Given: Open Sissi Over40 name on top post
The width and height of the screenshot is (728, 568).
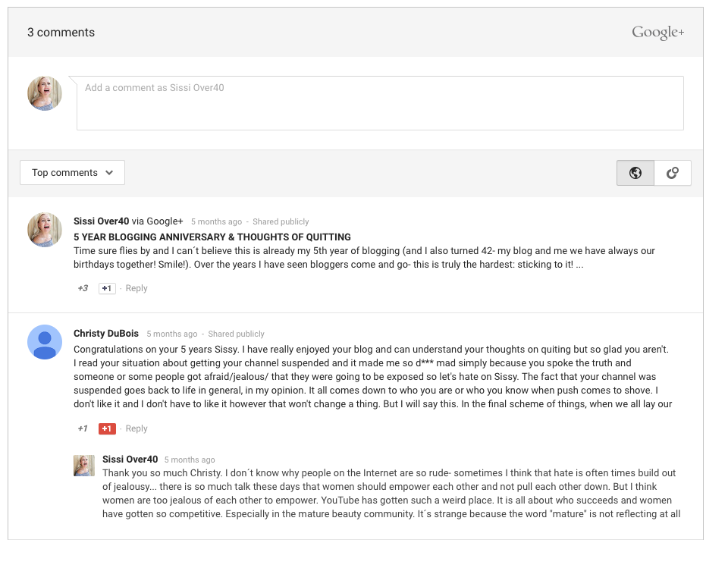Looking at the screenshot, I should [101, 221].
